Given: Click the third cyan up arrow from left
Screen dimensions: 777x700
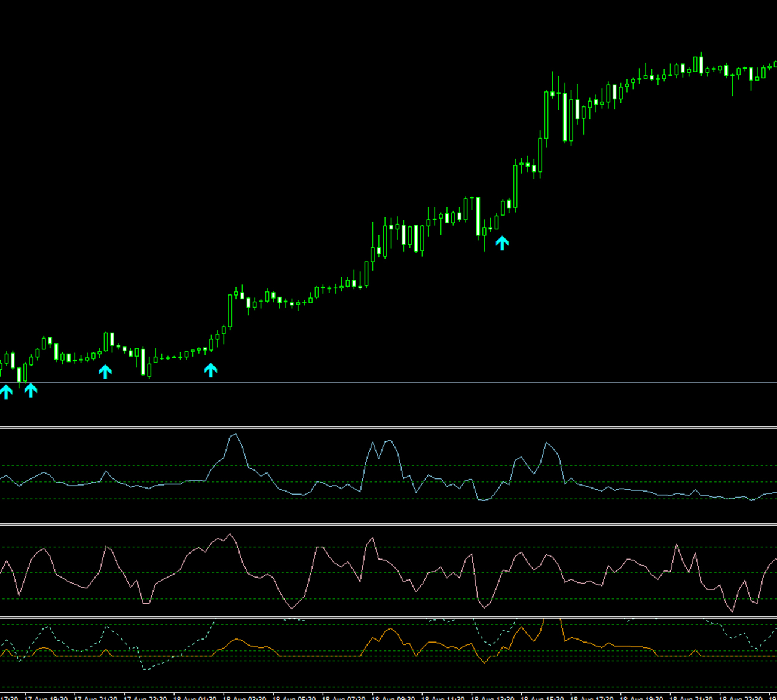Looking at the screenshot, I should pos(105,372).
